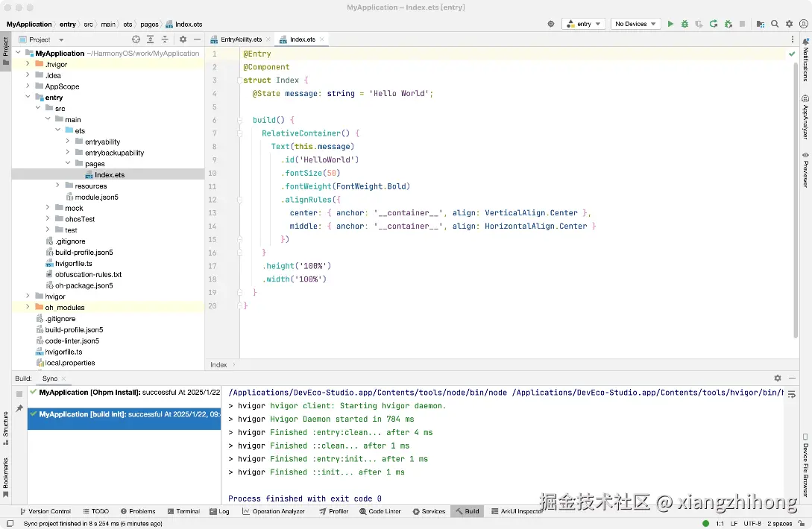This screenshot has height=529, width=812.
Task: Open the search magnifier in the top toolbar
Action: [775, 24]
